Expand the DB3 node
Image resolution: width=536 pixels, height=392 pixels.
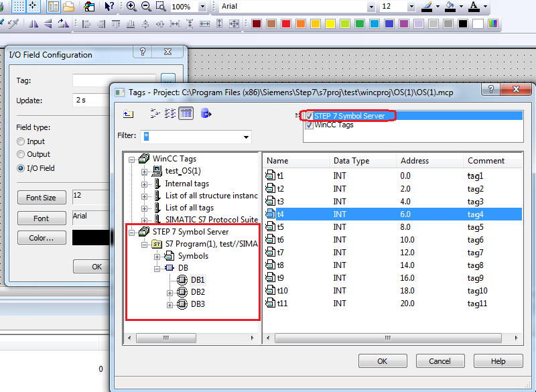tap(170, 305)
